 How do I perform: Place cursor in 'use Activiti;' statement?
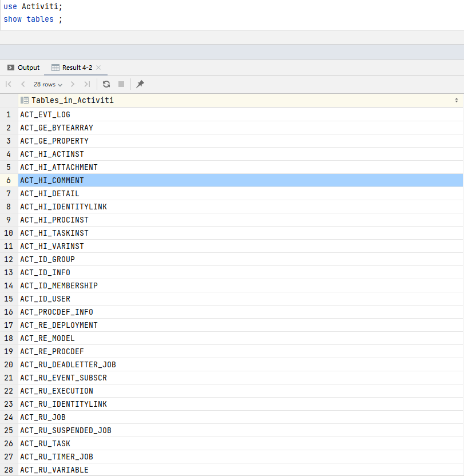point(33,6)
